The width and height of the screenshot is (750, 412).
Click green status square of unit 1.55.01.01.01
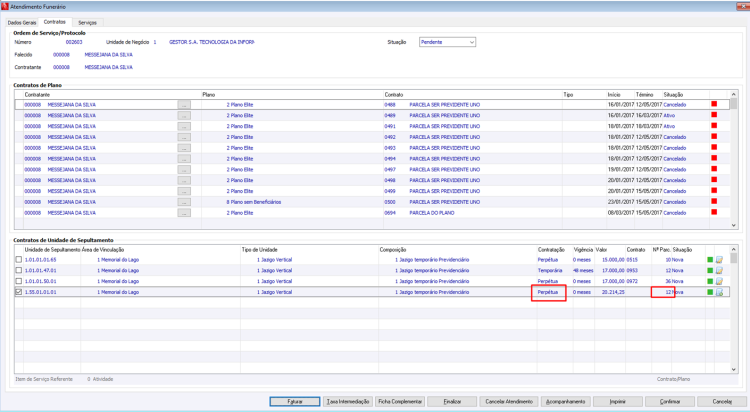[710, 292]
